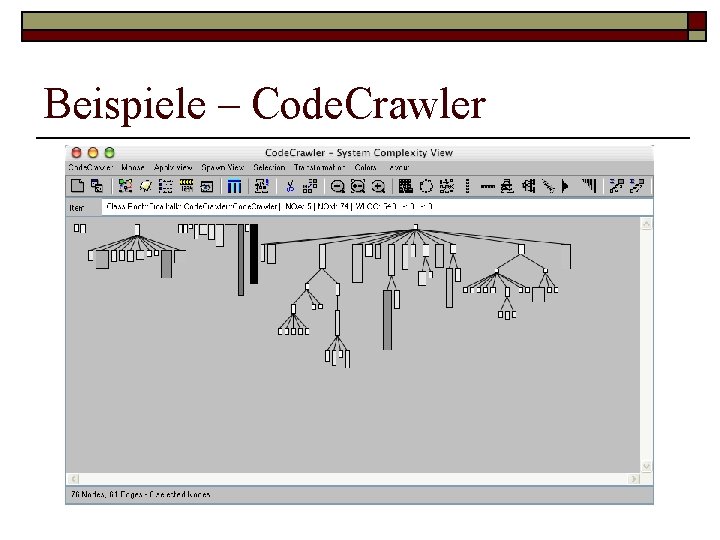Select the tall dark gray node beside black node

point(241,260)
